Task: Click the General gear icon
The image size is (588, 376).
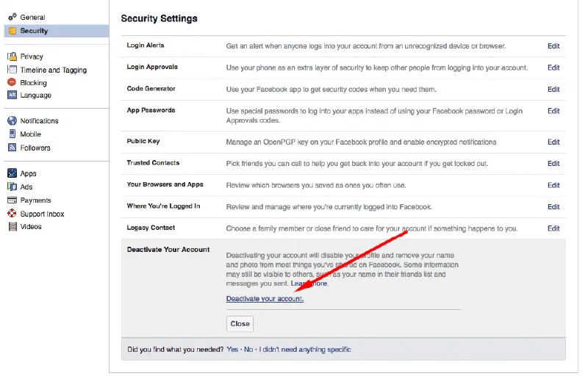Action: point(12,17)
